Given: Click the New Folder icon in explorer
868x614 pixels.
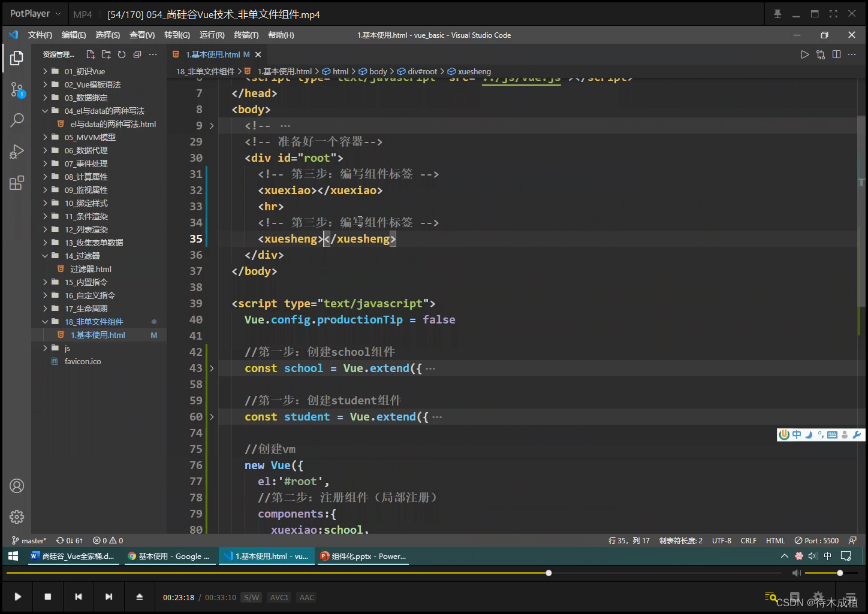Looking at the screenshot, I should (106, 55).
